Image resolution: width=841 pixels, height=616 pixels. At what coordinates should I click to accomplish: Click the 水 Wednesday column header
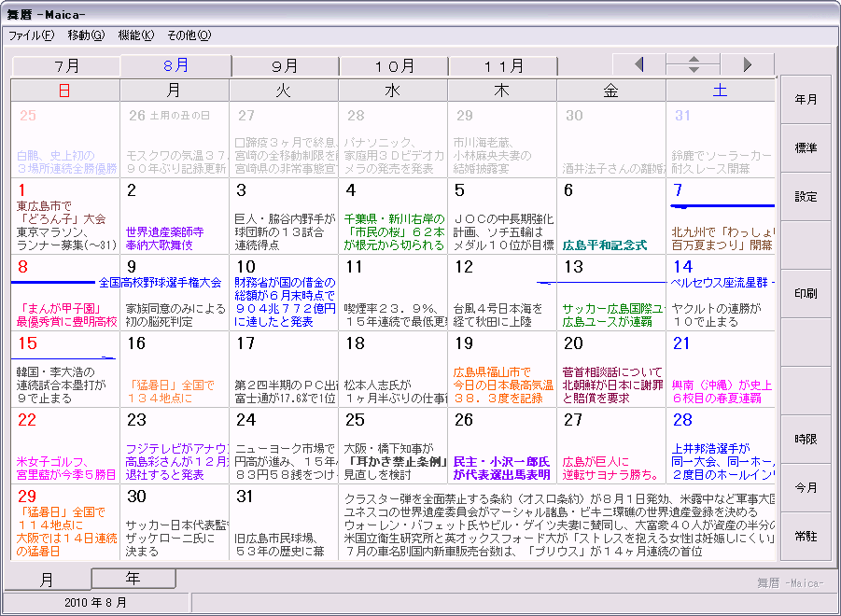pyautogui.click(x=393, y=91)
